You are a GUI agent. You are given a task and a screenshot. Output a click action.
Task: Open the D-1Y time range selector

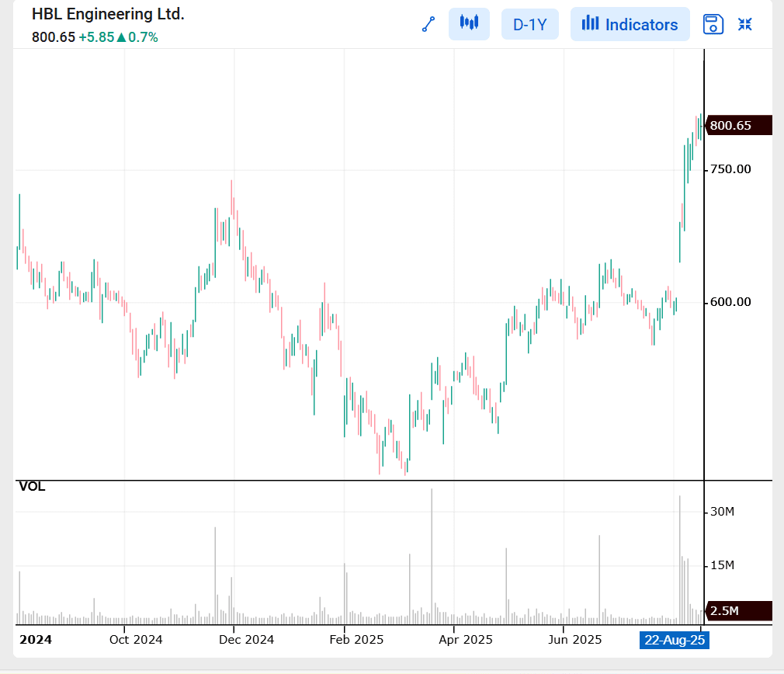tap(530, 24)
